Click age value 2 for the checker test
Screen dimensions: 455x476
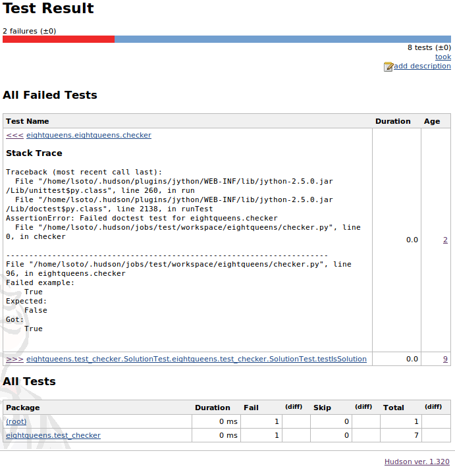point(445,240)
